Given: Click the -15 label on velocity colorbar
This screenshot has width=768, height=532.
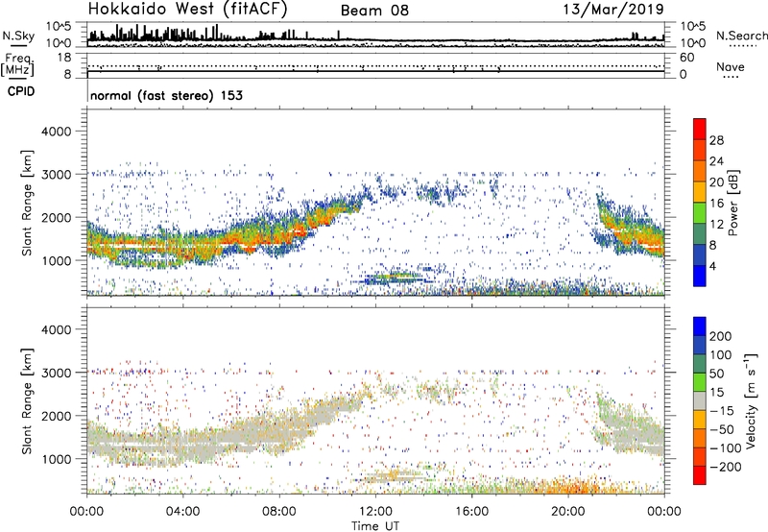Looking at the screenshot, I should pyautogui.click(x=722, y=411).
